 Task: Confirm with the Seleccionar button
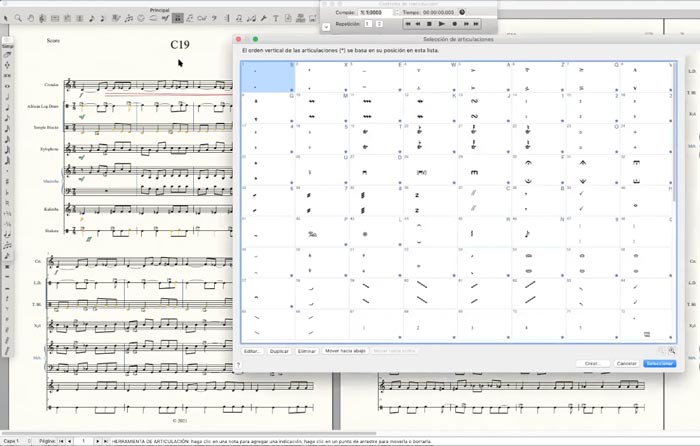(x=659, y=363)
